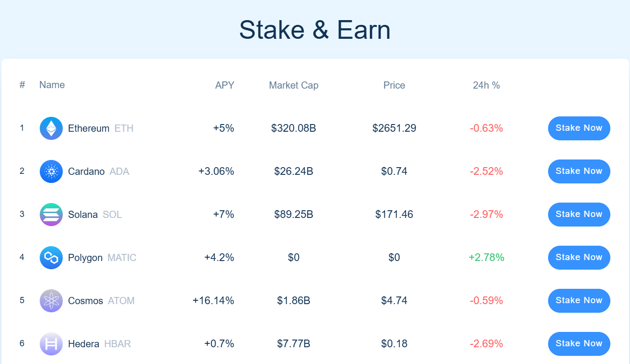Screen dimensions: 630x364
Task: Click the Cardano coin logo icon
Action: 51,171
